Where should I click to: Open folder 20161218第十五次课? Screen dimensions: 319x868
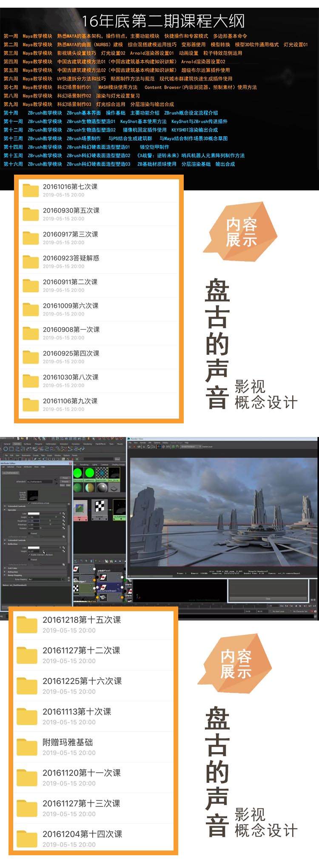[94, 625]
